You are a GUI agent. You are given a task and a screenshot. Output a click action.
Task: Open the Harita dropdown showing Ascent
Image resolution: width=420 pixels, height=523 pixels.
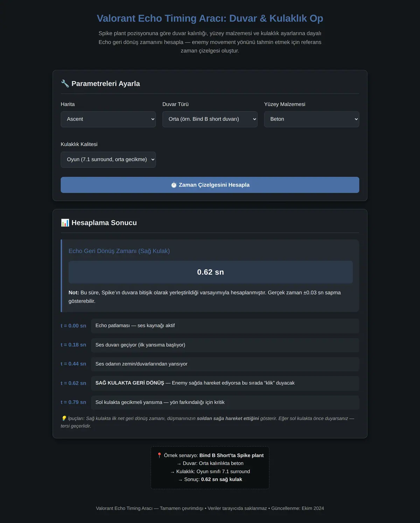point(108,119)
